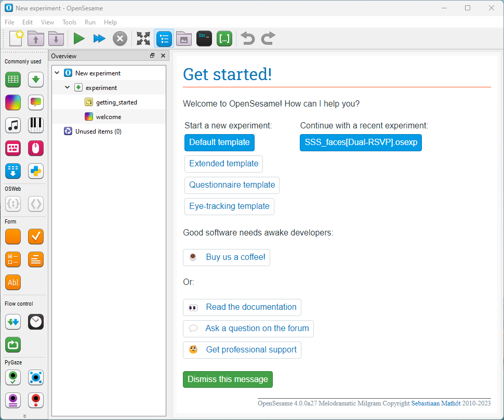Select the form text input AbI item
The width and height of the screenshot is (504, 420).
pos(13,282)
